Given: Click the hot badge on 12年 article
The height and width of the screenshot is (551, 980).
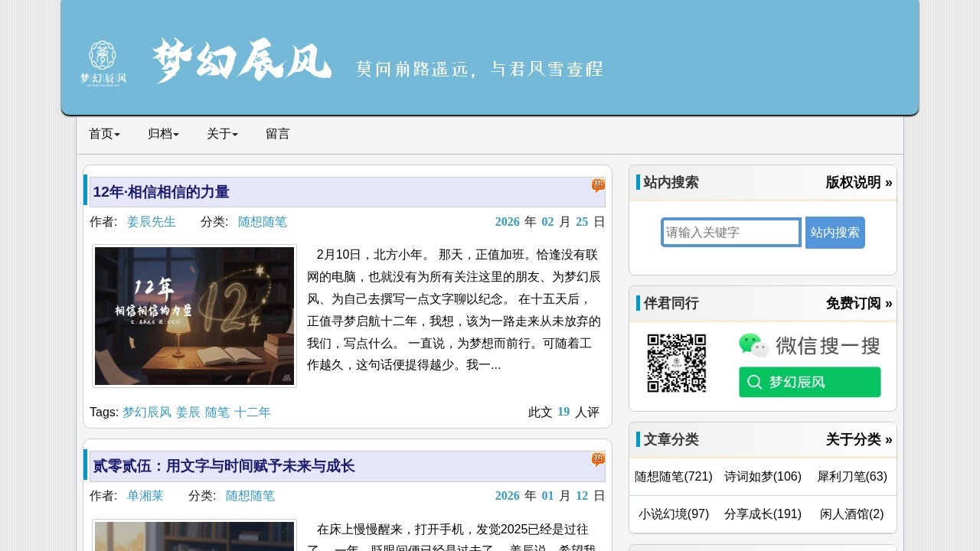Looking at the screenshot, I should [598, 185].
